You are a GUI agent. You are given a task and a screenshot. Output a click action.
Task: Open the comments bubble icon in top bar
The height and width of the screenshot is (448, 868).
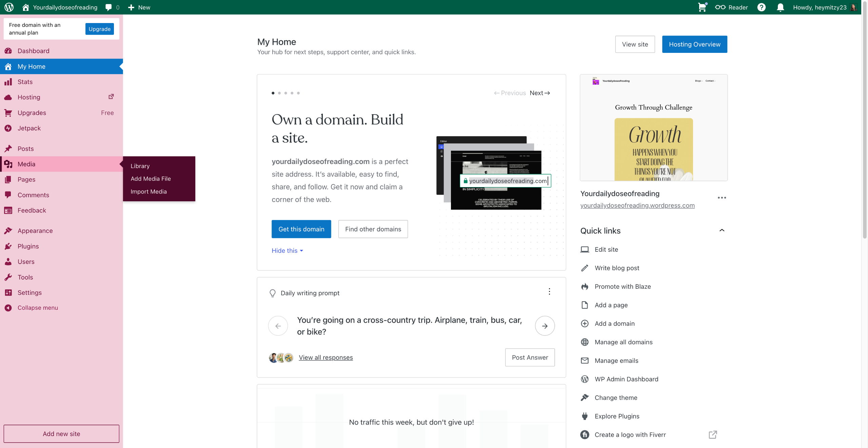(x=108, y=7)
